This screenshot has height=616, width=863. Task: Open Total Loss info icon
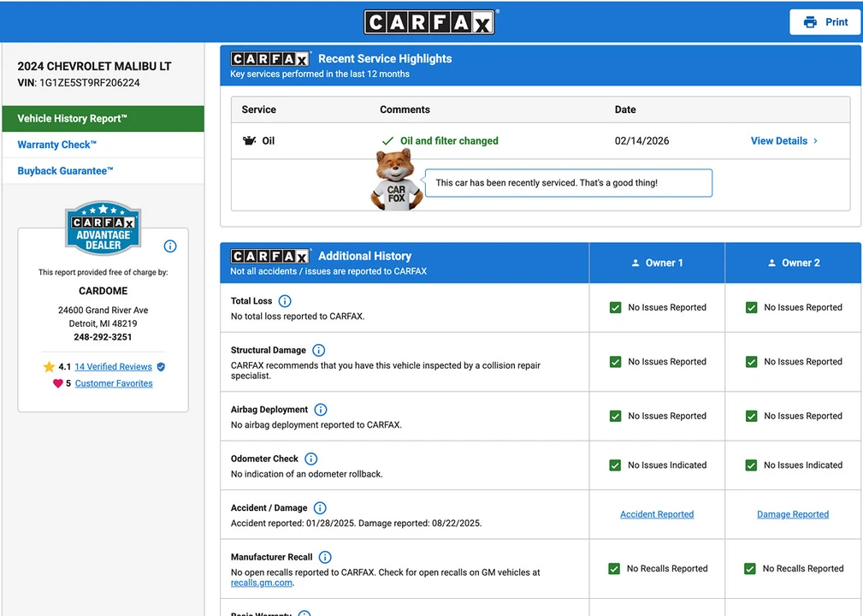point(285,301)
